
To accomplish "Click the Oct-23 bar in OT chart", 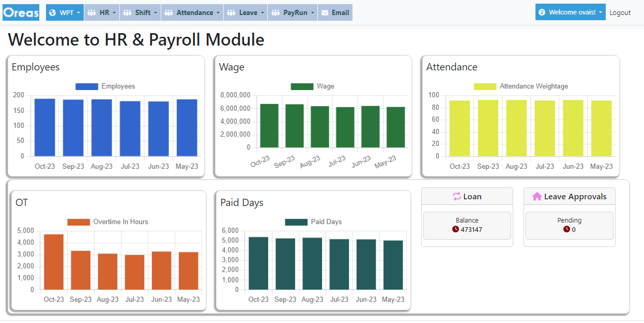I will pyautogui.click(x=54, y=262).
